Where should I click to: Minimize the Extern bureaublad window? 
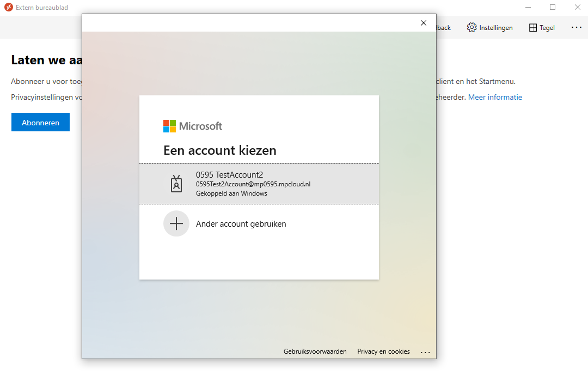click(x=528, y=7)
